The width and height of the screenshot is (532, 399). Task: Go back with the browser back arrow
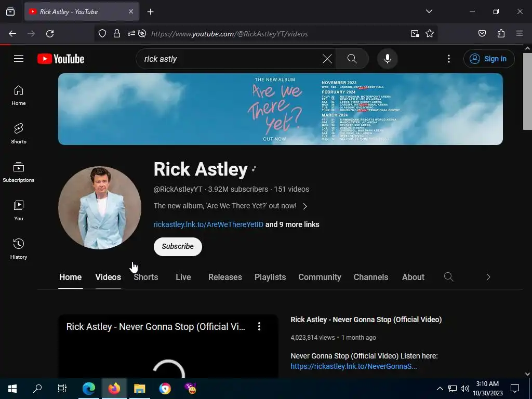(x=12, y=34)
